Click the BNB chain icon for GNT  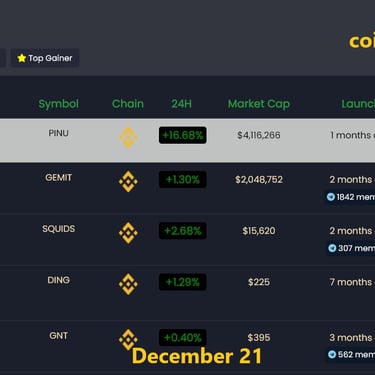point(128,340)
